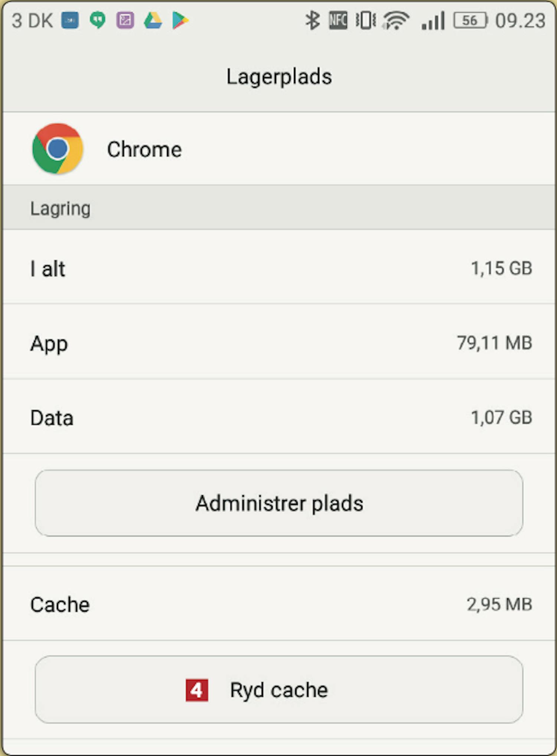Tap the mobile signal strength bars
This screenshot has height=756, width=557.
coord(433,20)
